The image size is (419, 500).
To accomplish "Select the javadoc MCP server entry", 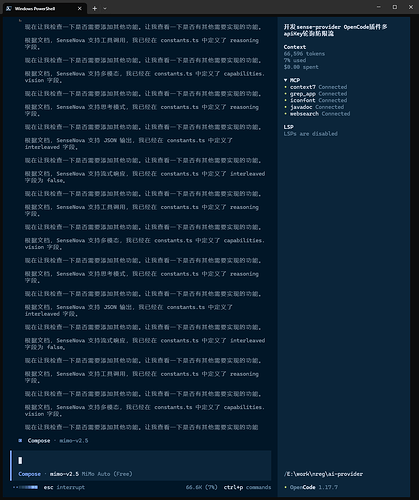I will coord(314,107).
